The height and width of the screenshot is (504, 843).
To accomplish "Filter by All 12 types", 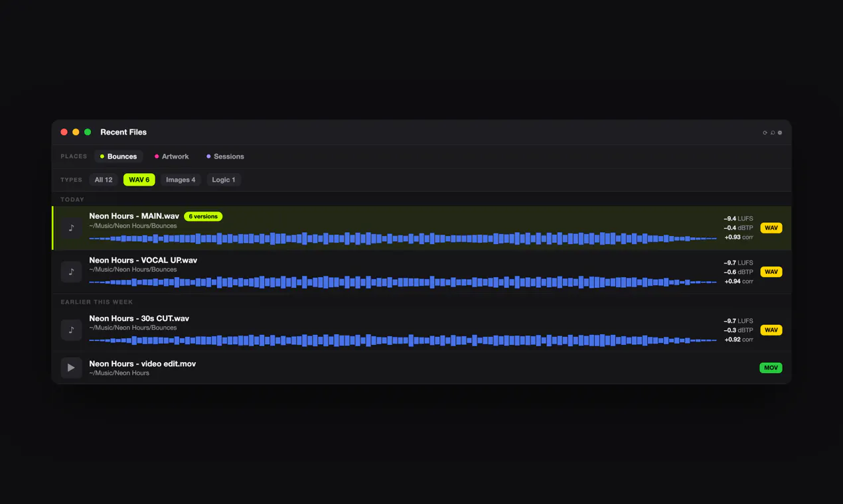I will pos(104,180).
